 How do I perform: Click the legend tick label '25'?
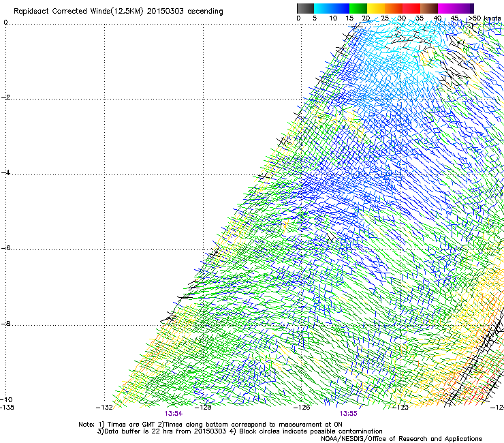click(x=385, y=18)
